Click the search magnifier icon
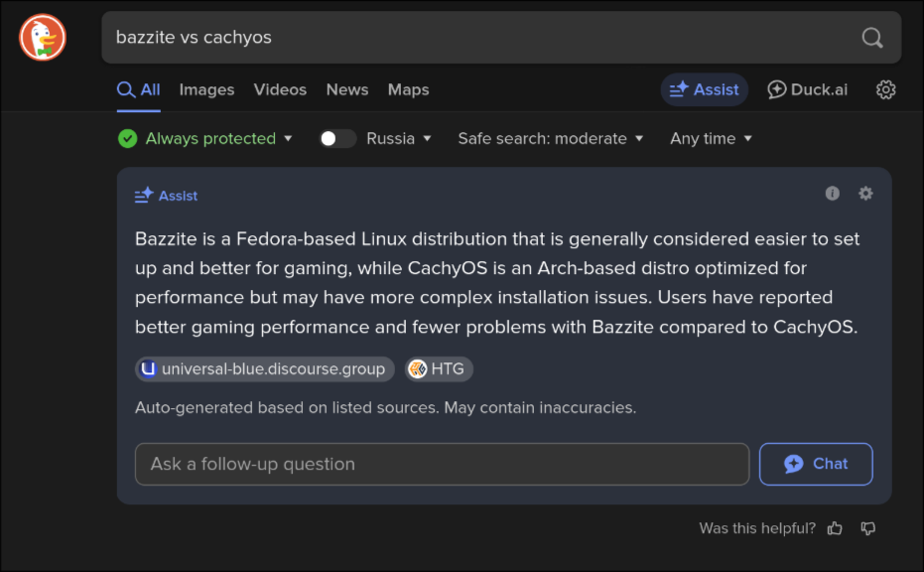The height and width of the screenshot is (572, 924). [x=872, y=38]
